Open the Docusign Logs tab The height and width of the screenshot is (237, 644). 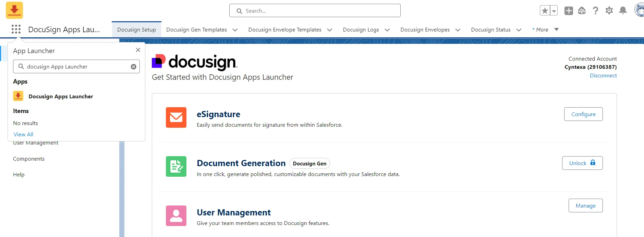[x=361, y=30]
